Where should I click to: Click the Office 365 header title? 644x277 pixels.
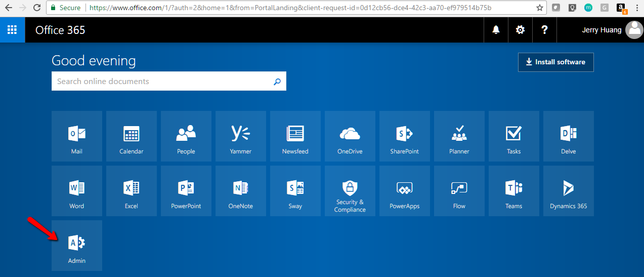pos(60,30)
